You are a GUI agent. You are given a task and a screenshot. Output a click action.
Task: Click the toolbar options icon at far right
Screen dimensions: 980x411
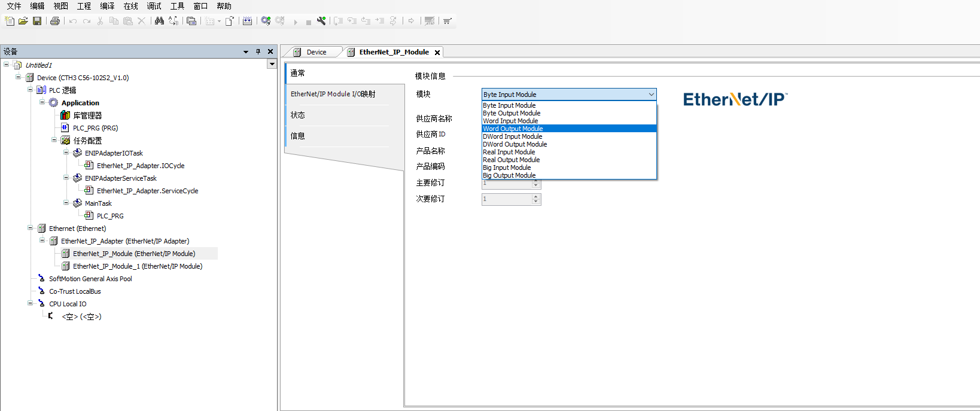(448, 21)
